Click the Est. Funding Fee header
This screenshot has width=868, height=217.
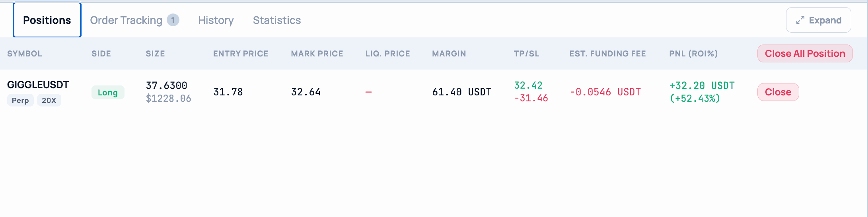coord(607,54)
